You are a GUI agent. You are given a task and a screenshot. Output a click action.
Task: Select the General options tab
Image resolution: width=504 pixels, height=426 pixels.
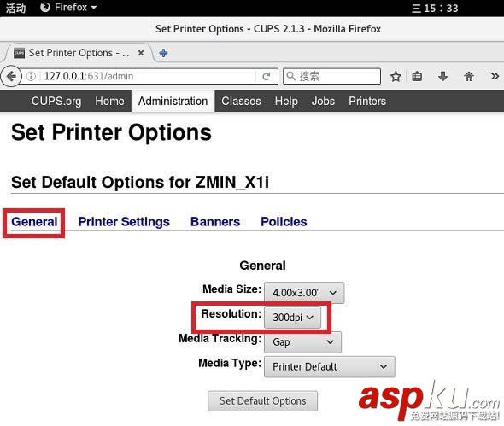point(34,222)
